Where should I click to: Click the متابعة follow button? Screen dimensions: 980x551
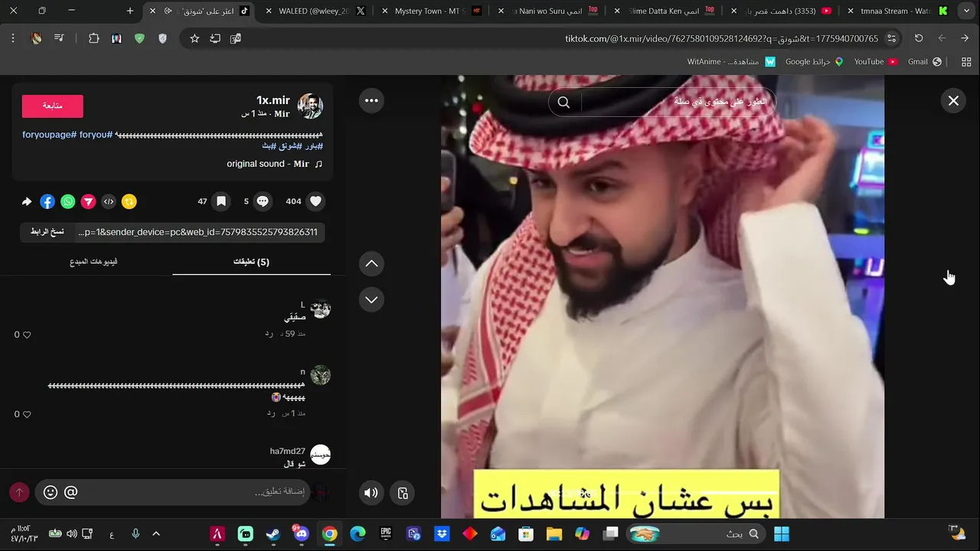click(52, 106)
